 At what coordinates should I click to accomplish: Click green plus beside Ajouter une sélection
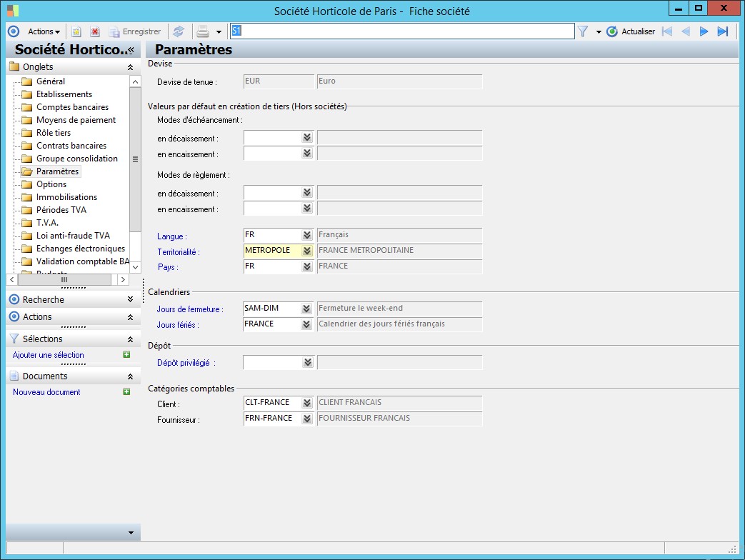pyautogui.click(x=126, y=354)
